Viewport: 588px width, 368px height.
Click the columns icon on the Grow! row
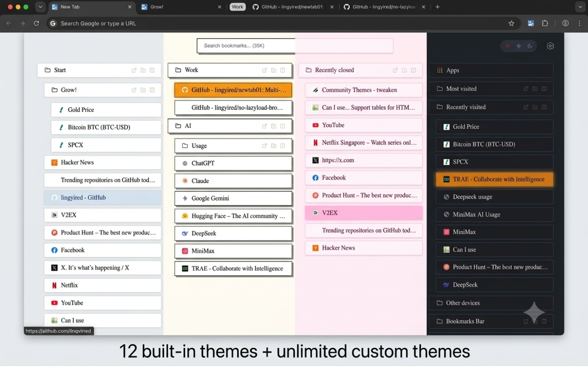pos(152,90)
